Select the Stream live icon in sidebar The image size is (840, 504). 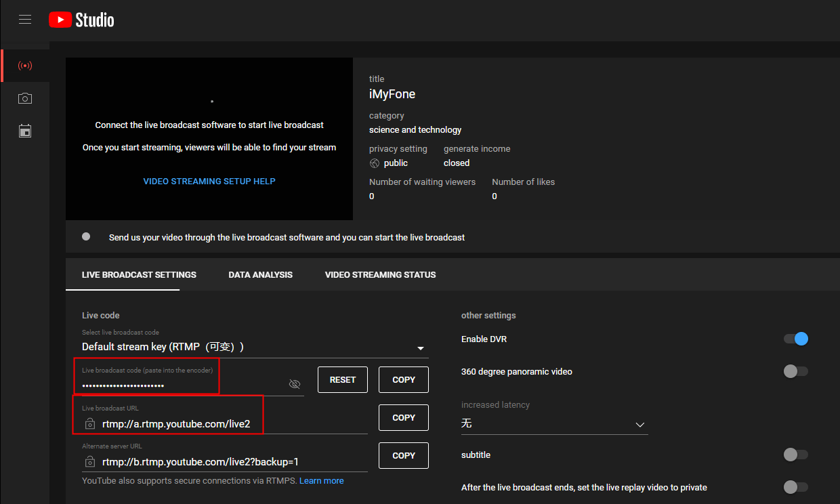click(25, 66)
